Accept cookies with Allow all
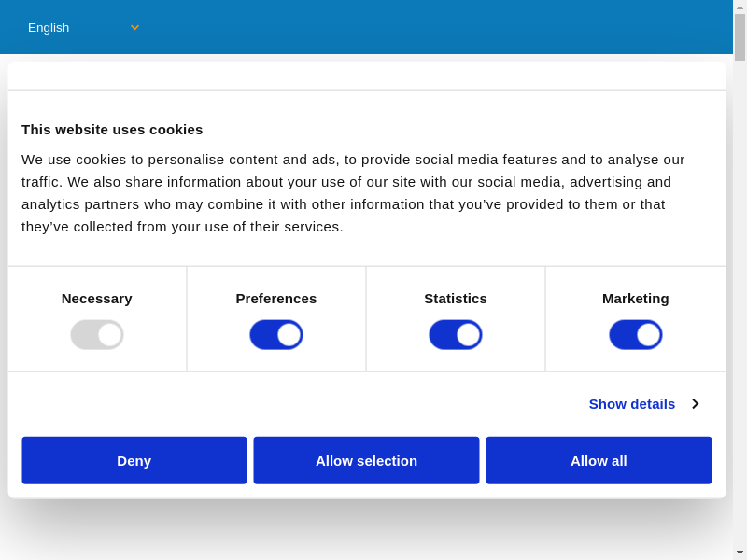Viewport: 747px width, 560px height. click(599, 460)
